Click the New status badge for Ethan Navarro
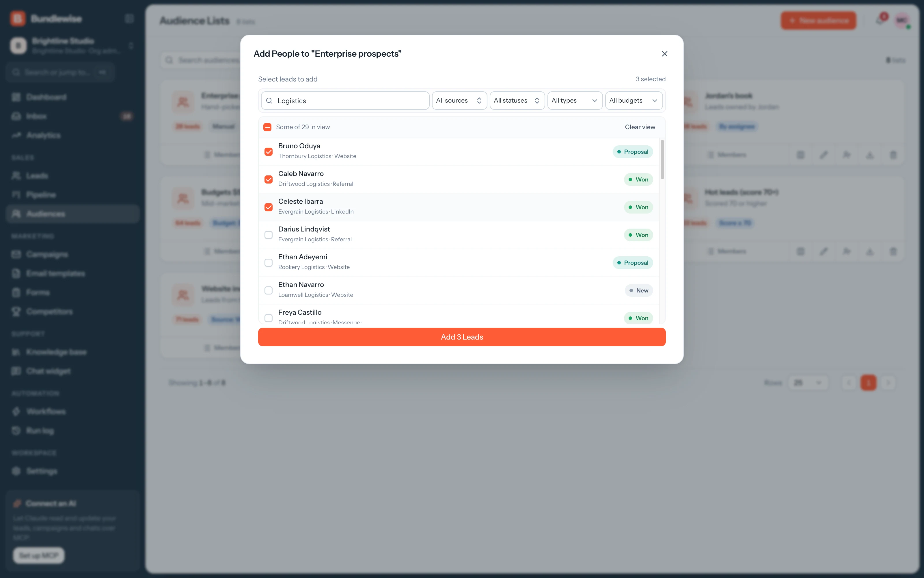Viewport: 924px width, 578px height. (x=639, y=290)
